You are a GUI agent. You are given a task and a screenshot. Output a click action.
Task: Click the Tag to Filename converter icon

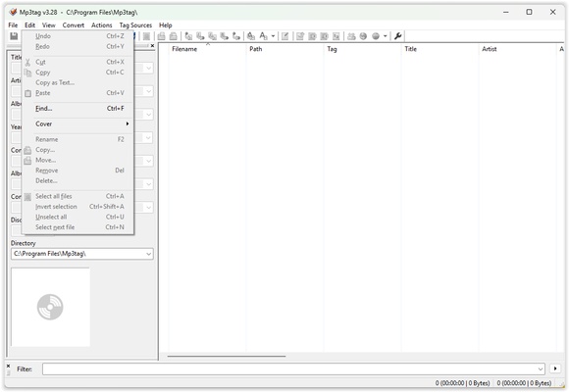point(188,36)
